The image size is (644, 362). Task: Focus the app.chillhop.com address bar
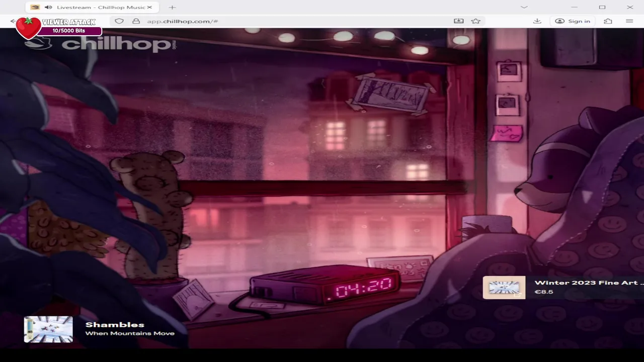click(297, 21)
